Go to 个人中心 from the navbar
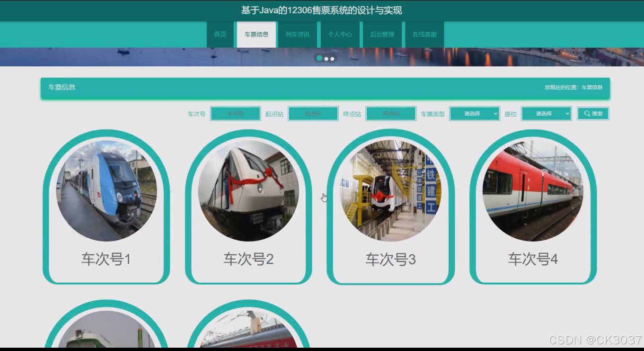 (x=340, y=34)
